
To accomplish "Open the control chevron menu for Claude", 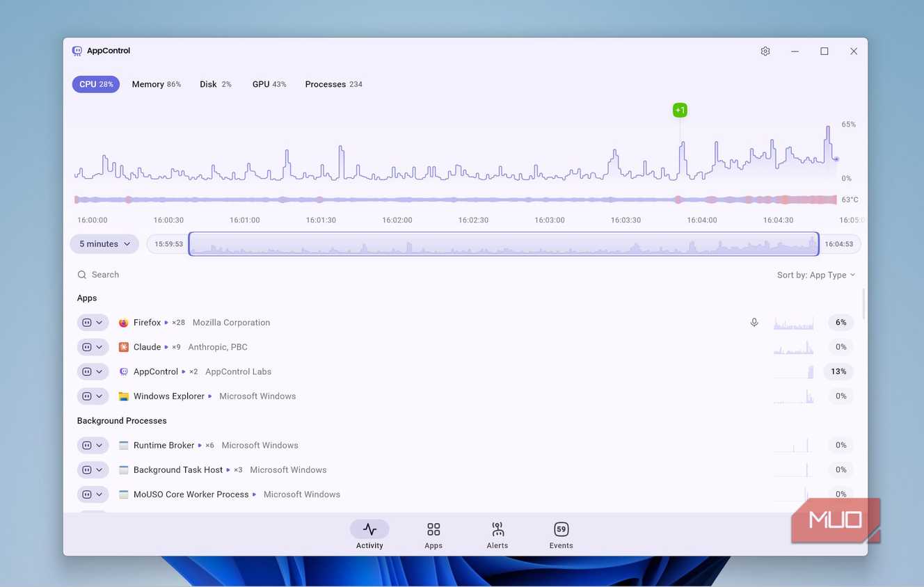I will 99,347.
